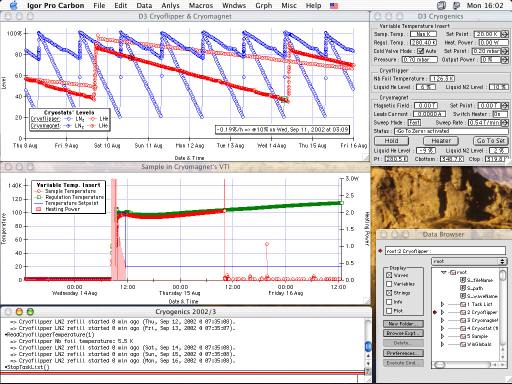Disable the Waves display checkbox
512x384 pixels.
pos(389,275)
